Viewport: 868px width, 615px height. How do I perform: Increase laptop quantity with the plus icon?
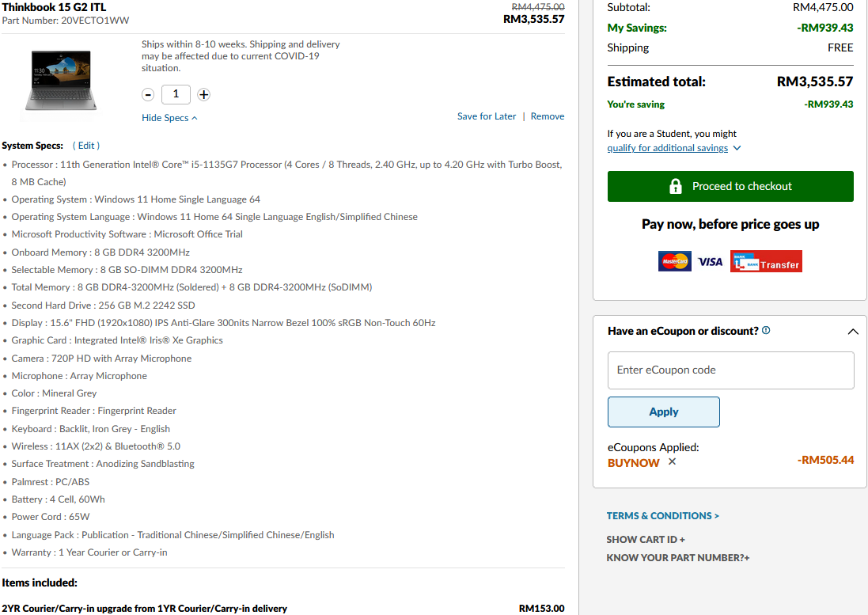coord(203,95)
